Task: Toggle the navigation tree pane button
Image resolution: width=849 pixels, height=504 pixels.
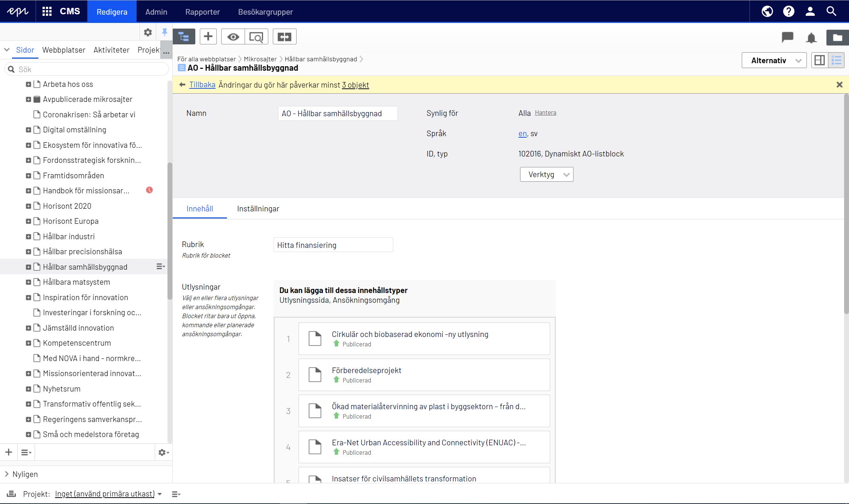Action: pyautogui.click(x=184, y=36)
